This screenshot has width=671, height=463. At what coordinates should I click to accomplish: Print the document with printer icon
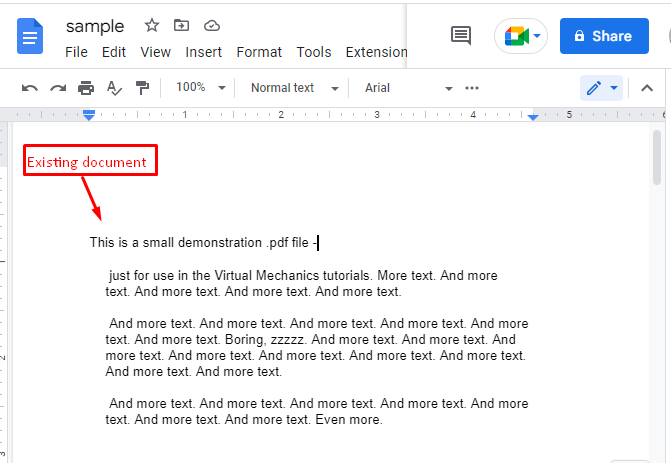click(86, 88)
